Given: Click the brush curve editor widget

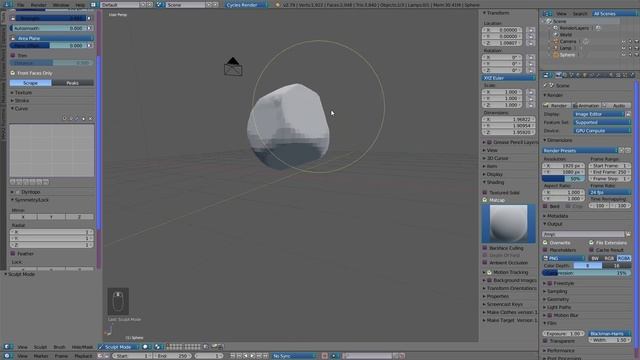Looking at the screenshot, I should [x=52, y=151].
